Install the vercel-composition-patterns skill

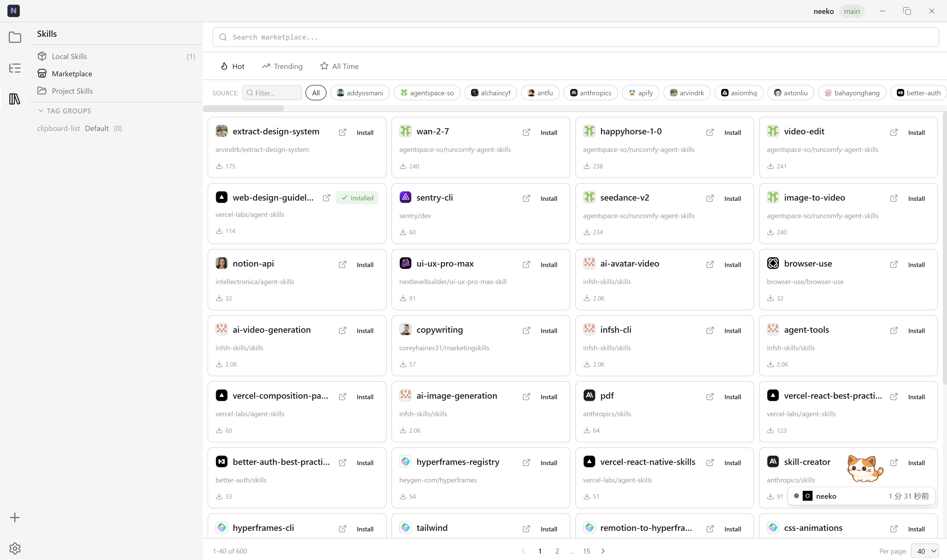(x=365, y=397)
